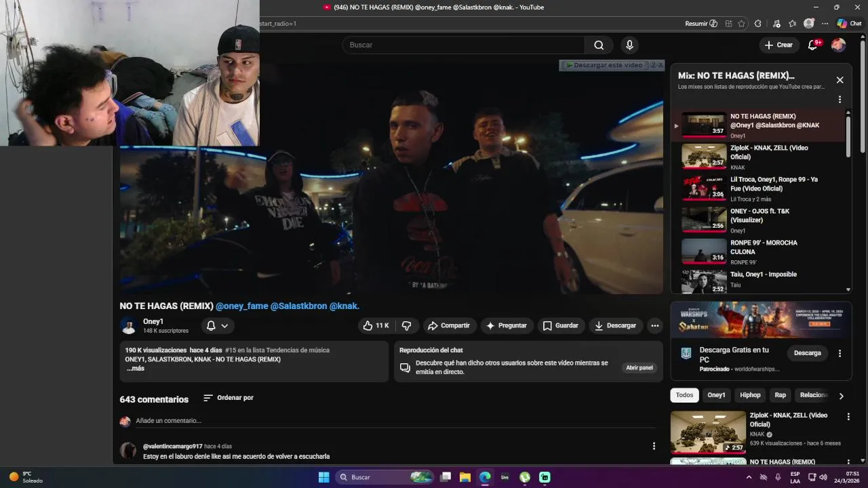This screenshot has width=868, height=488.
Task: Open options menu for the sponsored ad
Action: tap(840, 353)
